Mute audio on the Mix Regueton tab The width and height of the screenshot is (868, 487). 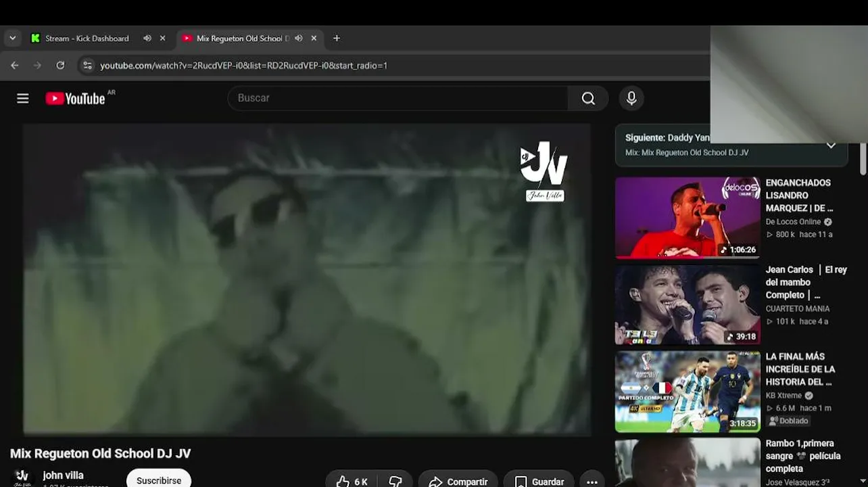click(299, 39)
